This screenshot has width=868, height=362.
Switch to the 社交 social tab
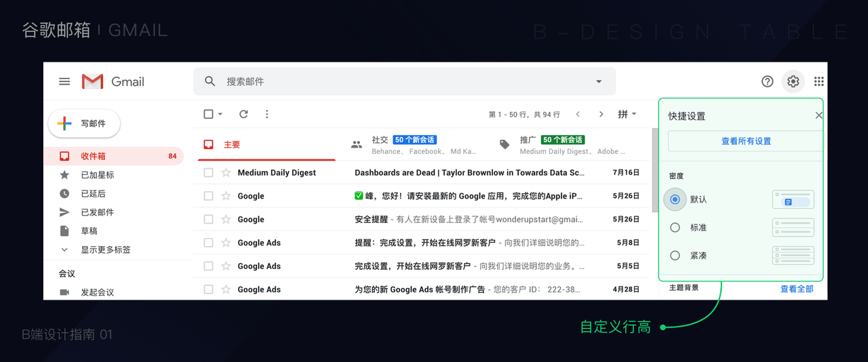click(x=414, y=144)
